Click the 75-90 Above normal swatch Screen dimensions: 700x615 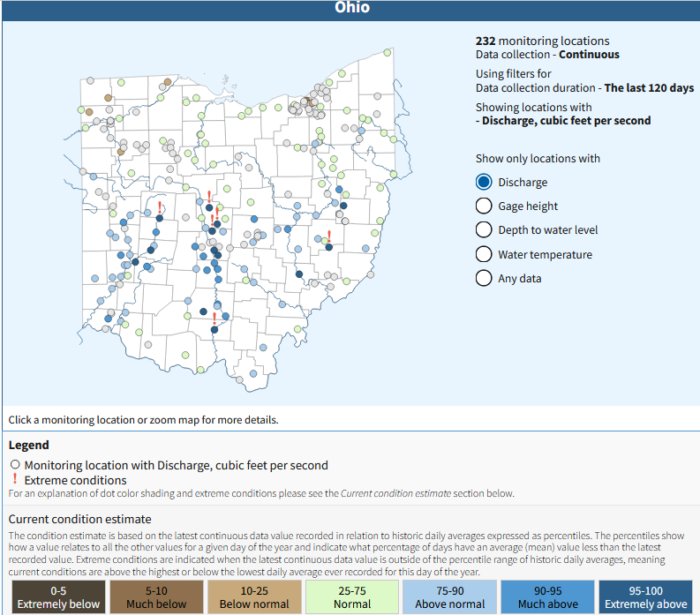tap(450, 597)
